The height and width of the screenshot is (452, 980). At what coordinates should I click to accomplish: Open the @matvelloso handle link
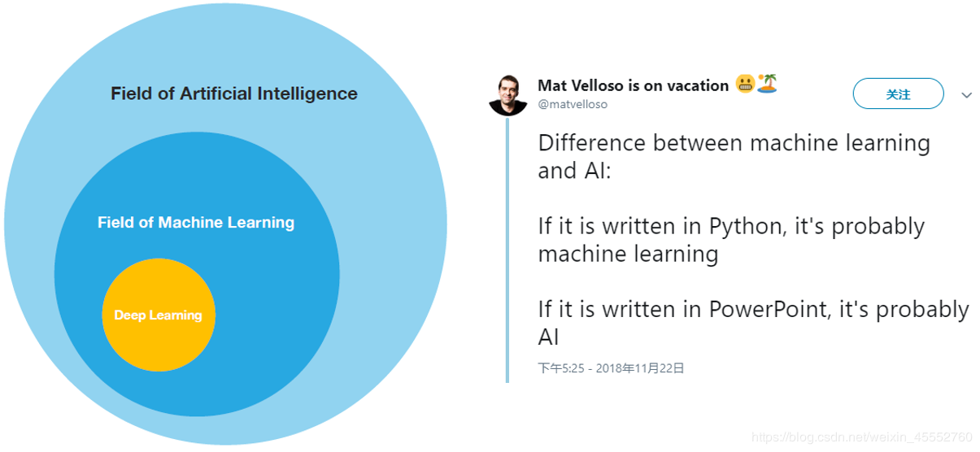pyautogui.click(x=573, y=104)
